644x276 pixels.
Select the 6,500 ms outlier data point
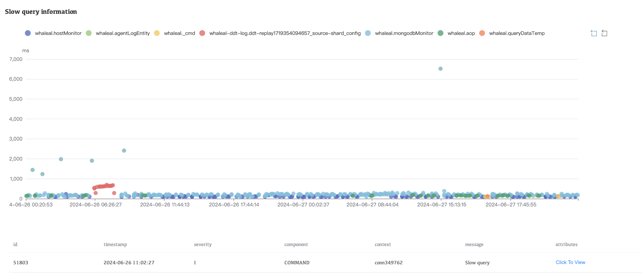[440, 69]
